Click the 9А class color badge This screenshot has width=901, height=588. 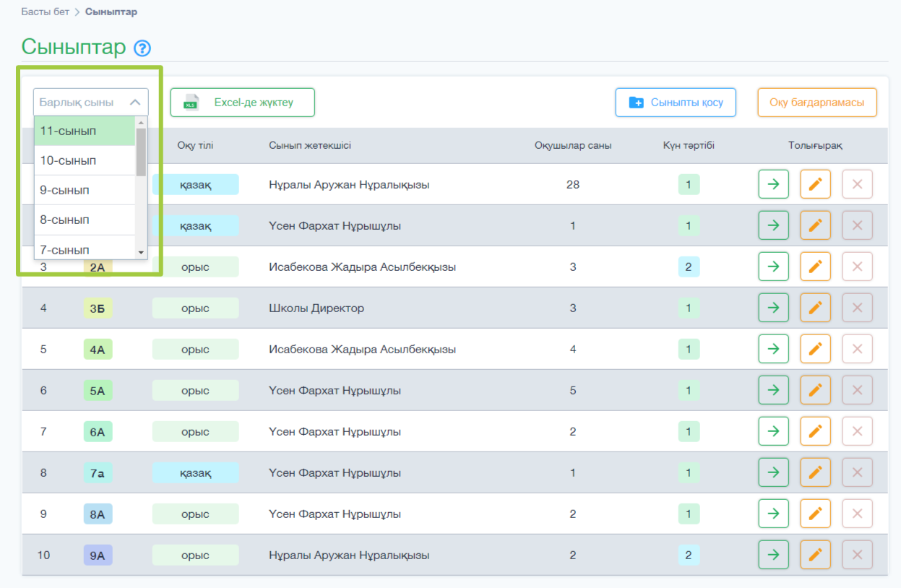click(x=98, y=555)
